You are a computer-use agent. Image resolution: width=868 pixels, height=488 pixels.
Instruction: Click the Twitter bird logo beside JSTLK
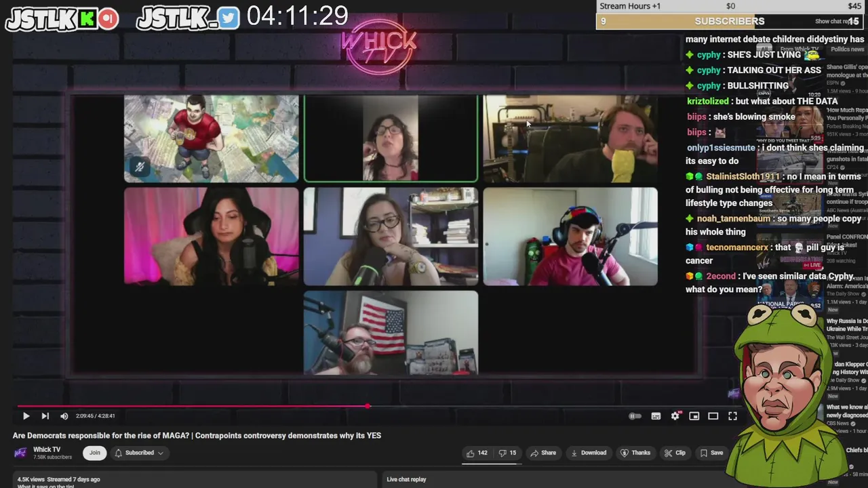pyautogui.click(x=229, y=19)
